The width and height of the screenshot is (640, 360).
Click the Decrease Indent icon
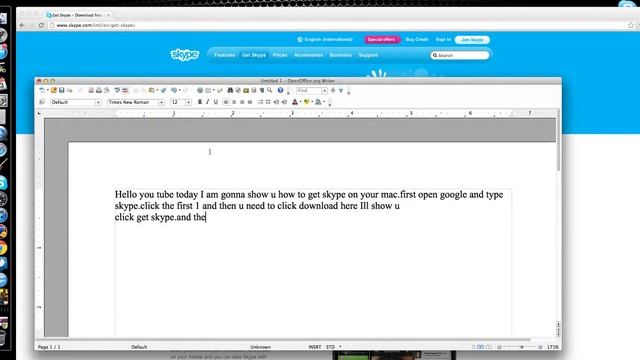[x=276, y=102]
